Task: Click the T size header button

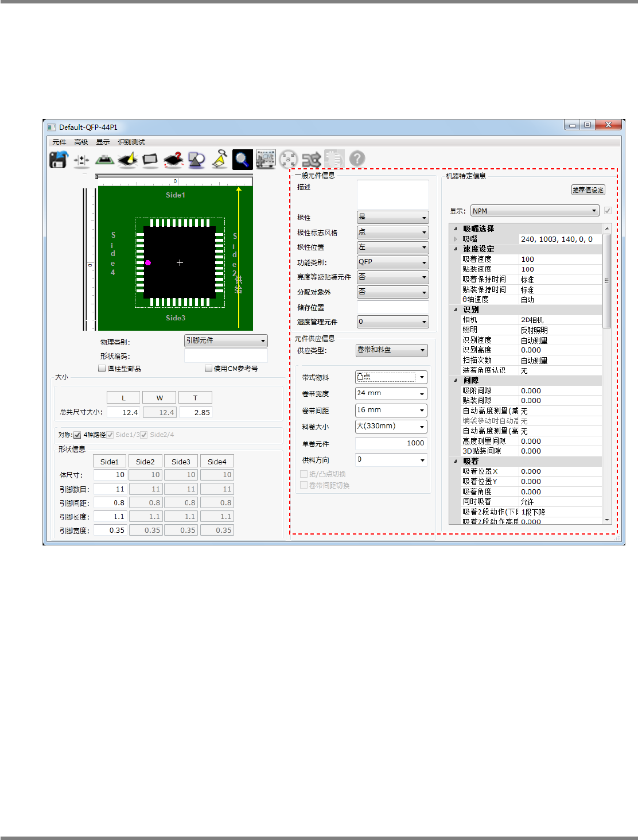Action: pyautogui.click(x=195, y=397)
